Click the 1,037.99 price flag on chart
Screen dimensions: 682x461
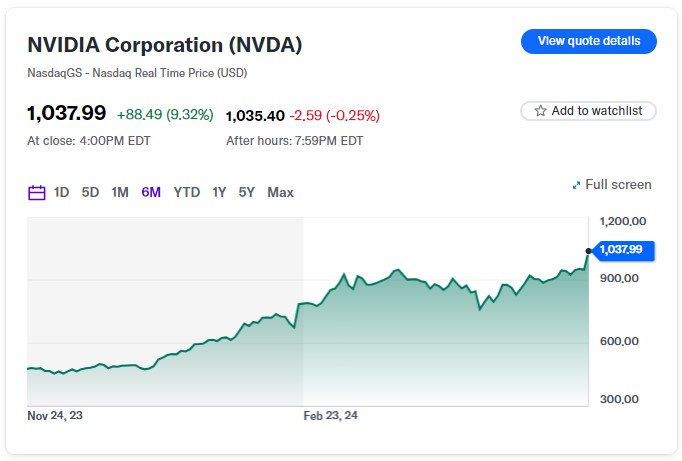[623, 250]
